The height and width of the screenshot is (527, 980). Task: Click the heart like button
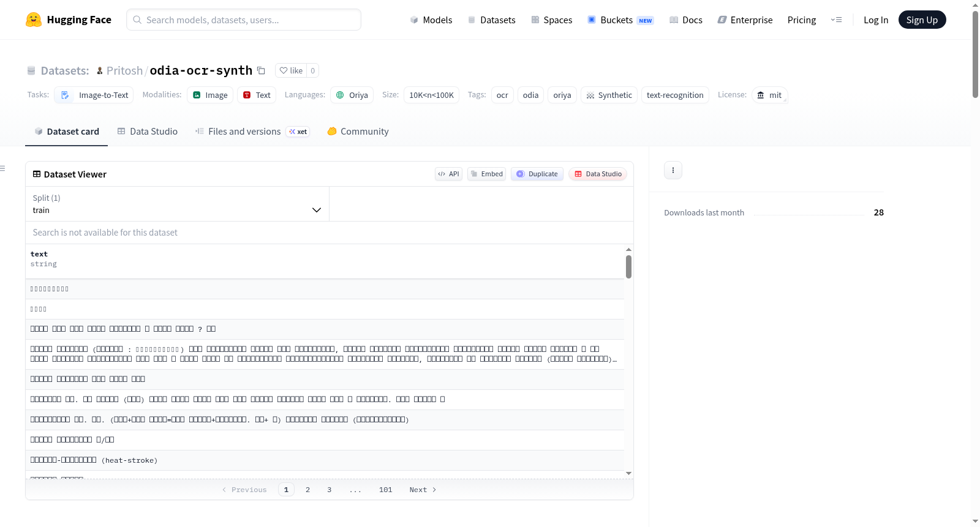pos(291,70)
